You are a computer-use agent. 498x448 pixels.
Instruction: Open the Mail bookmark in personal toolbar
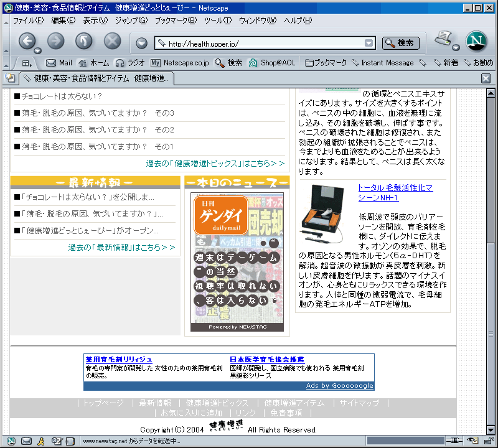[x=59, y=63]
